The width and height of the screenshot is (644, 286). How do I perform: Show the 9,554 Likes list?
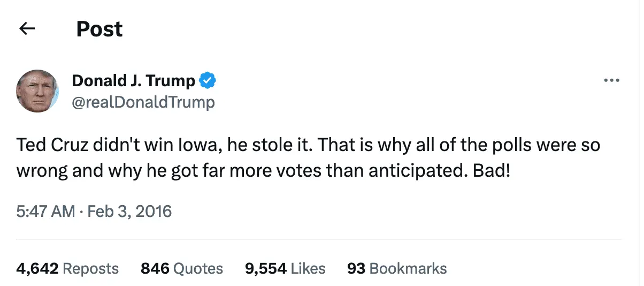click(x=285, y=268)
